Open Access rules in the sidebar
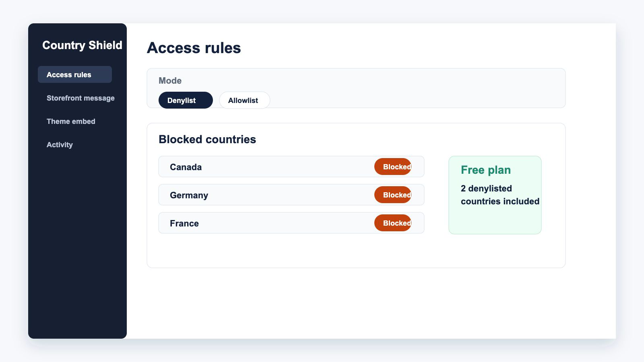Image resolution: width=644 pixels, height=362 pixels. (75, 74)
